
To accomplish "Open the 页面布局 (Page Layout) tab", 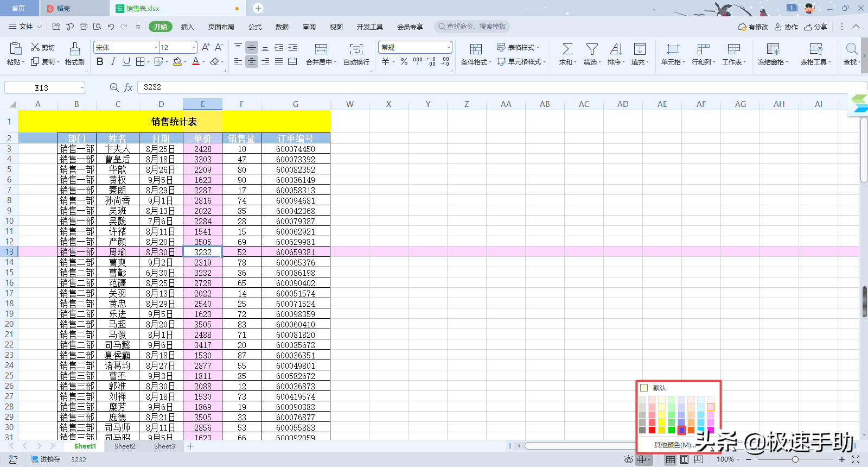I will pyautogui.click(x=221, y=27).
